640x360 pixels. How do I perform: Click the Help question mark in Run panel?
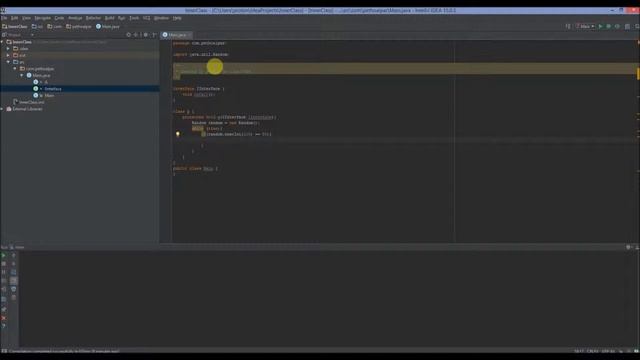point(4,327)
